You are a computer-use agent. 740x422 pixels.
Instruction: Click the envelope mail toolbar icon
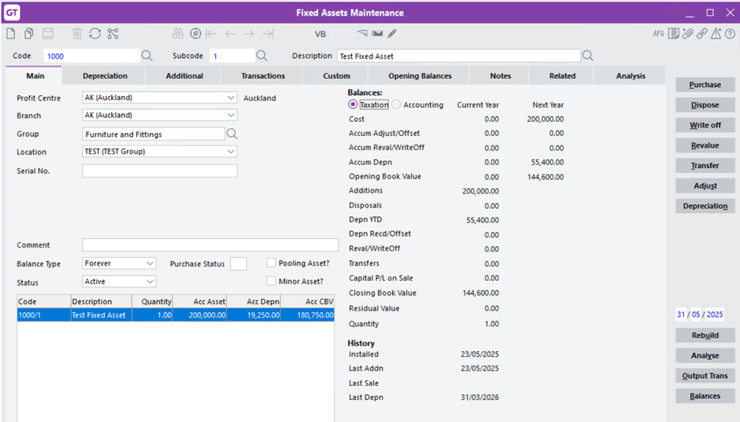377,33
